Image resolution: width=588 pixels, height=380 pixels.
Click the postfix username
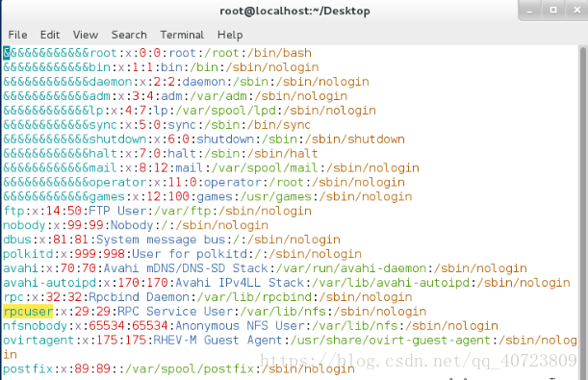tap(28, 368)
